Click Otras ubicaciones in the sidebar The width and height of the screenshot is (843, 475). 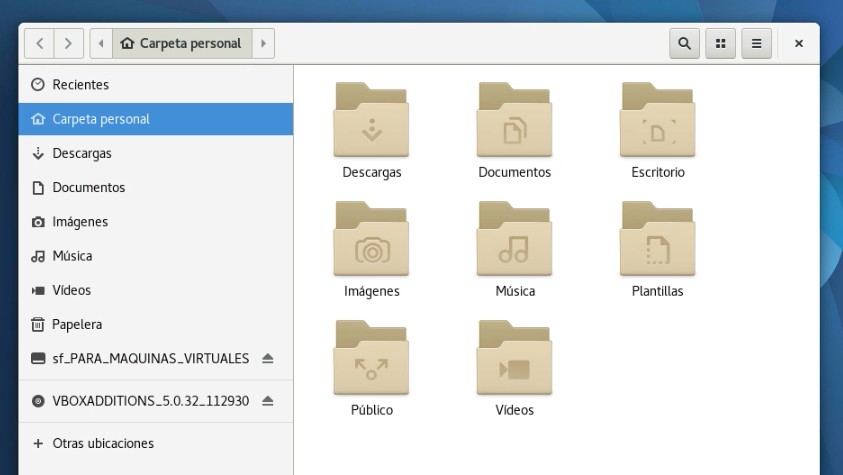point(102,443)
